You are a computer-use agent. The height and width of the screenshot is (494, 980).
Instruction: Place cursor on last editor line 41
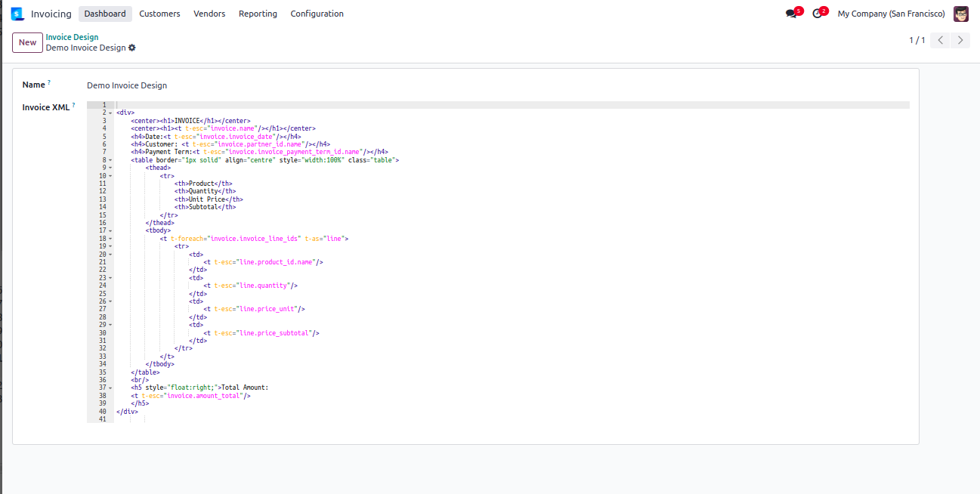[x=512, y=419]
